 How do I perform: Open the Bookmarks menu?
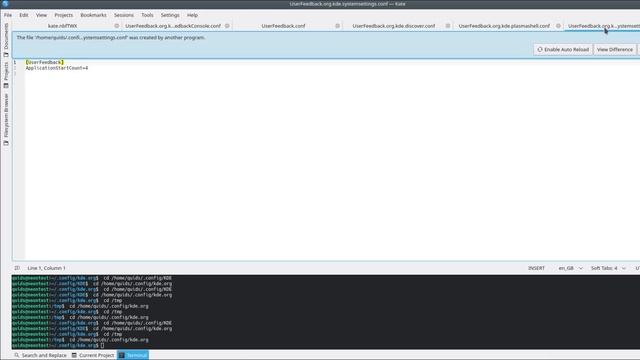pos(93,15)
